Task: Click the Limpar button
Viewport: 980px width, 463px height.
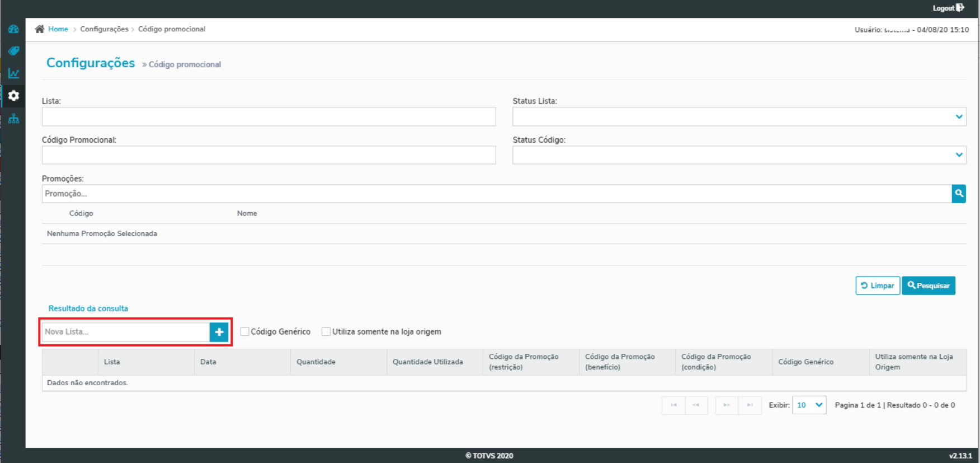Action: click(x=878, y=286)
